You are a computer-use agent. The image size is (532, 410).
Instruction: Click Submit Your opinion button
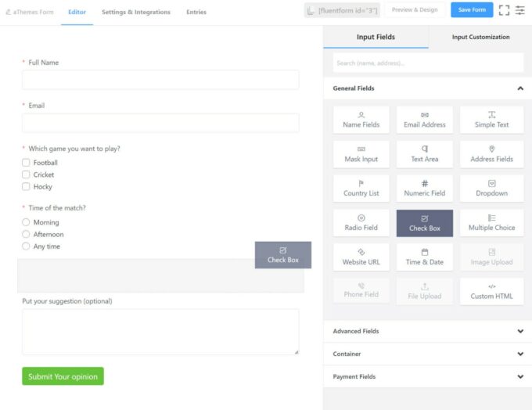(x=63, y=376)
